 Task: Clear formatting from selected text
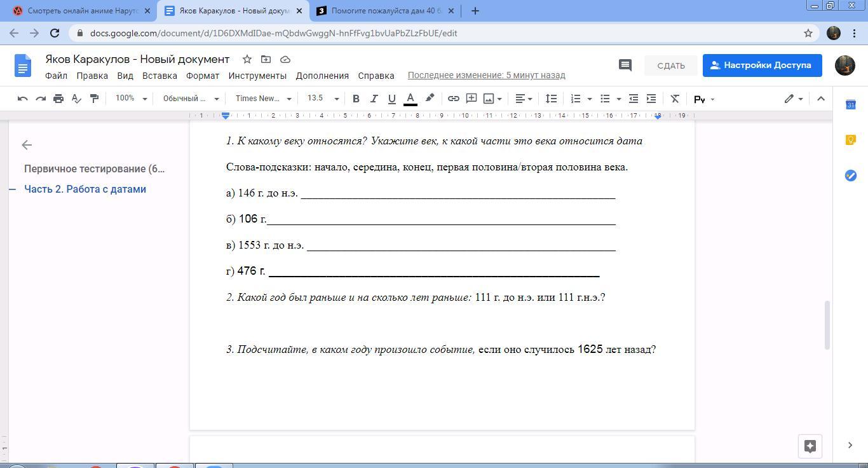(675, 99)
